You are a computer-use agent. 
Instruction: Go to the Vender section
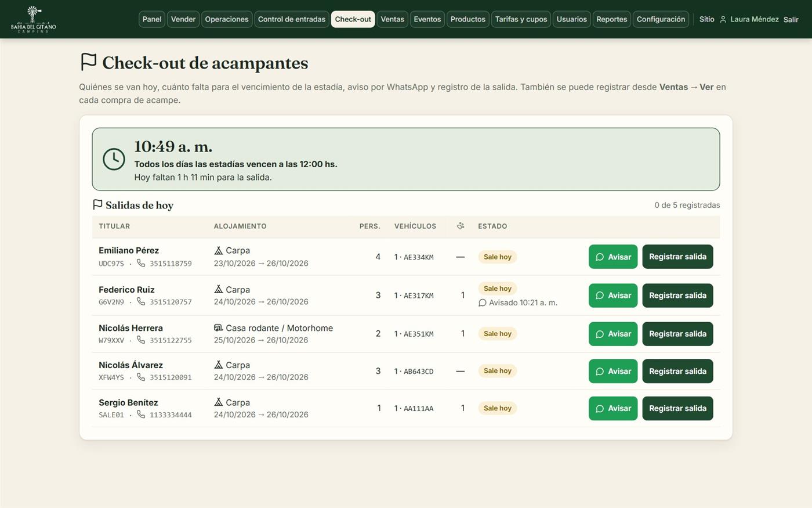(x=183, y=19)
